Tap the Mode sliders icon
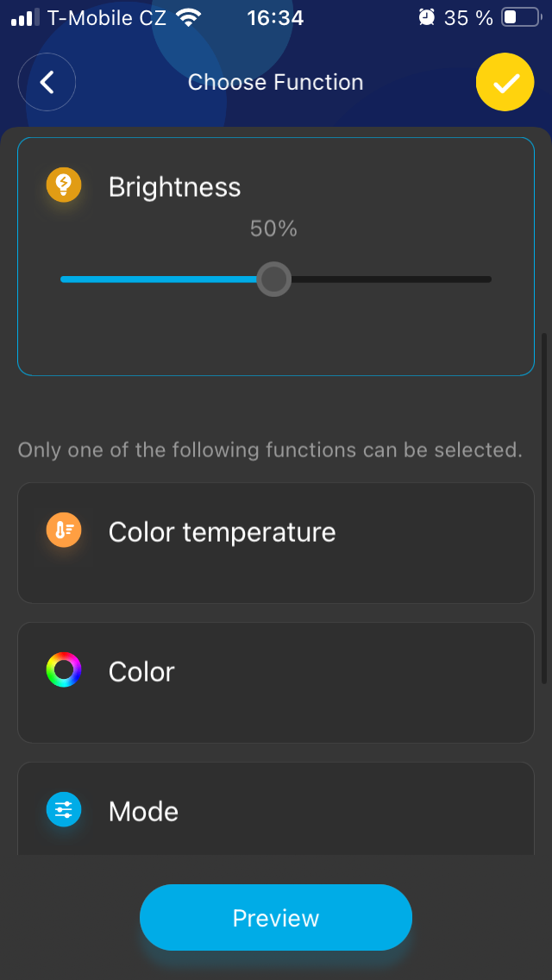The width and height of the screenshot is (552, 980). [64, 810]
